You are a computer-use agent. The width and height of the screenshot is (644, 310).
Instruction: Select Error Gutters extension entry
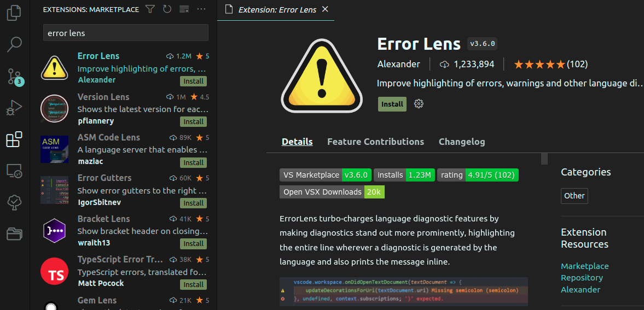(x=124, y=190)
